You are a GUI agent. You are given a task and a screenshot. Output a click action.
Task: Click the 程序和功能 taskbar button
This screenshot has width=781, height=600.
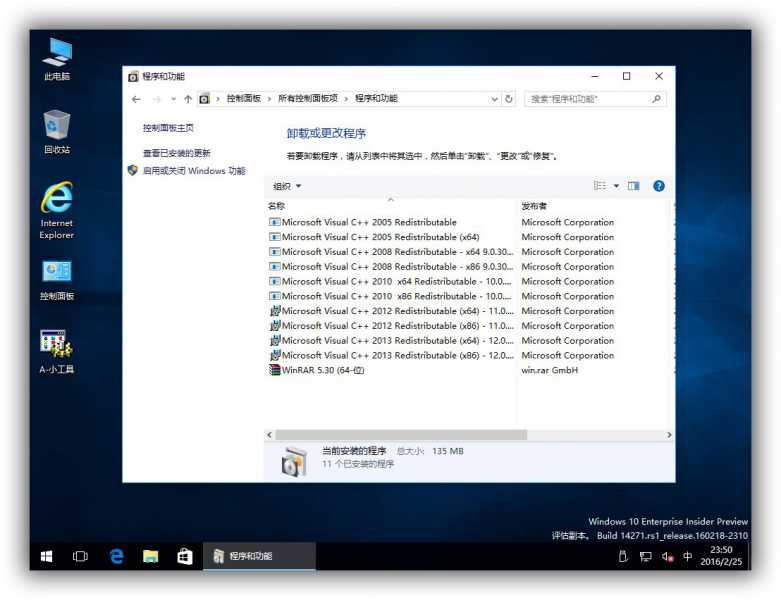pos(259,556)
